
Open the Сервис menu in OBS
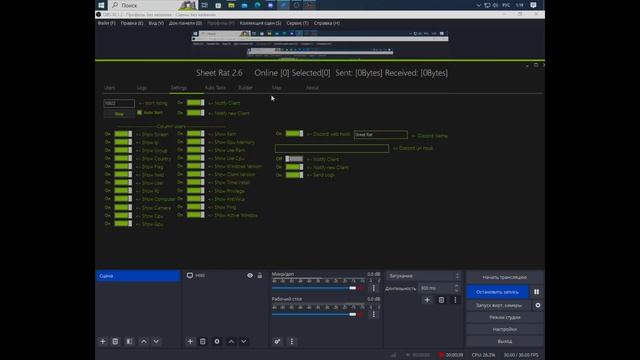(x=298, y=23)
